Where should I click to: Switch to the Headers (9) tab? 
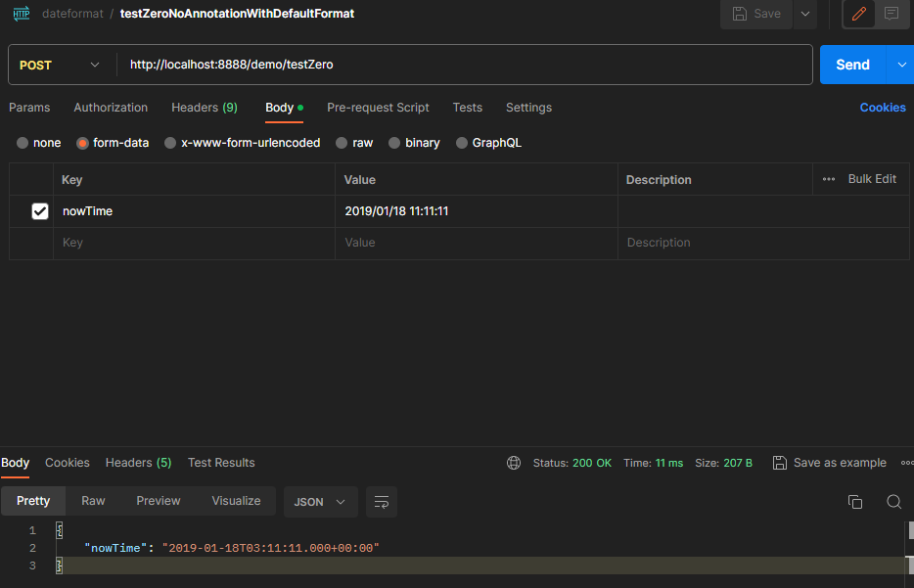204,108
